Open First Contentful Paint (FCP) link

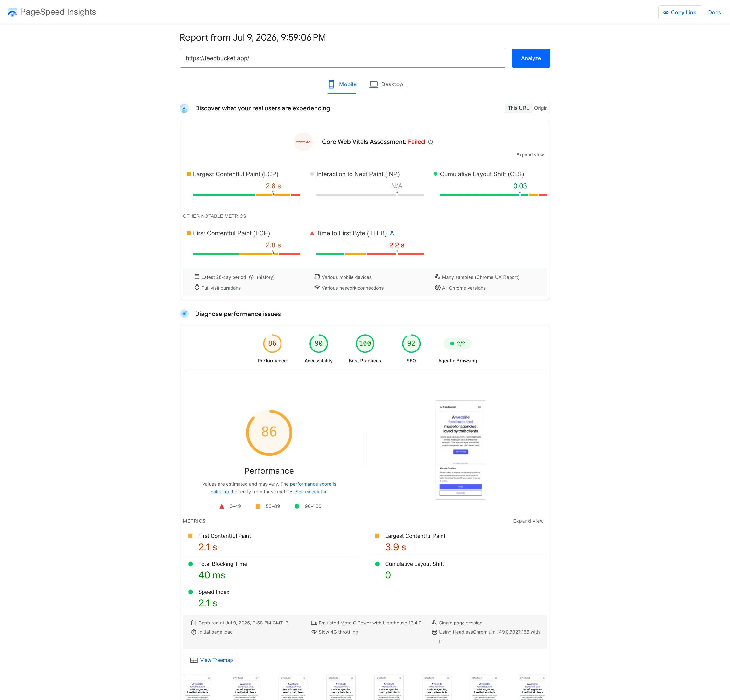coord(231,233)
